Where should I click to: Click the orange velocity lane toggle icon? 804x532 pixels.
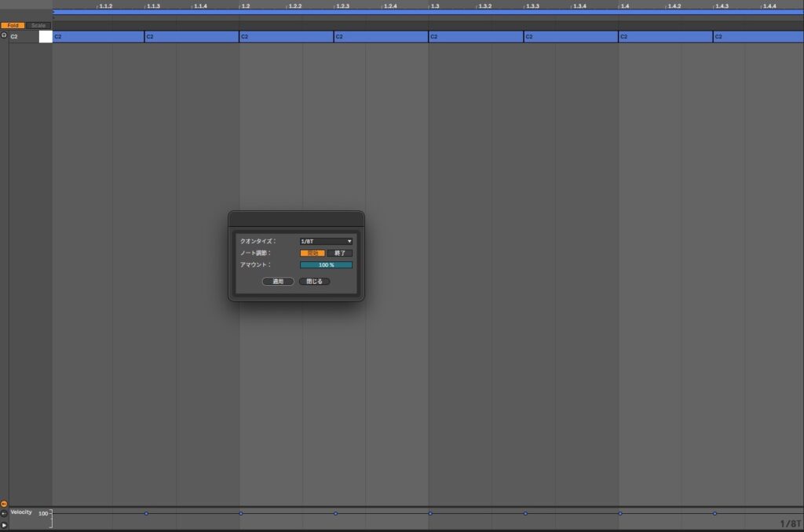pos(4,503)
